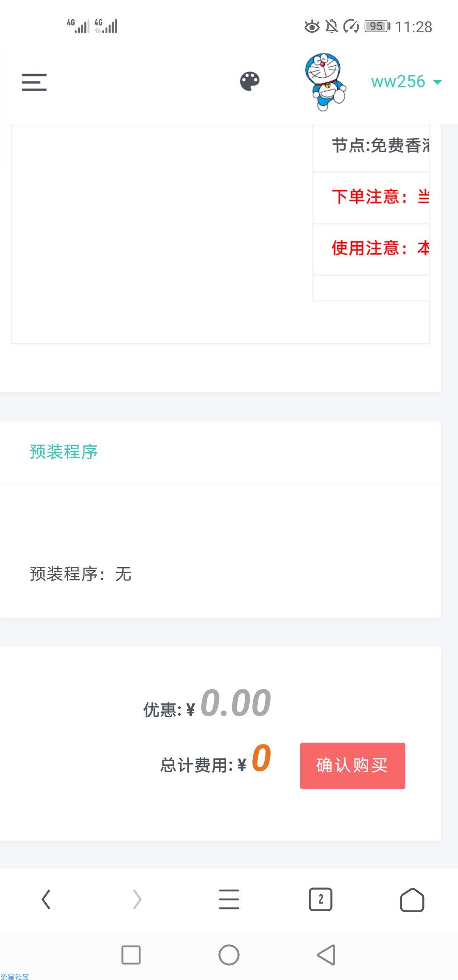The width and height of the screenshot is (458, 980).
Task: Select the 预装程序 section header
Action: [64, 452]
